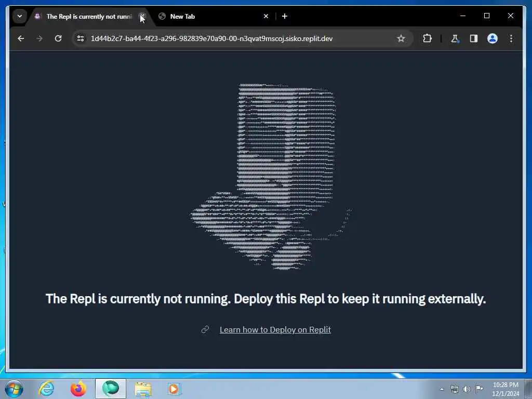Screen dimensions: 532x399
Task: Open Chrome Labs flask icon
Action: [x=455, y=38]
